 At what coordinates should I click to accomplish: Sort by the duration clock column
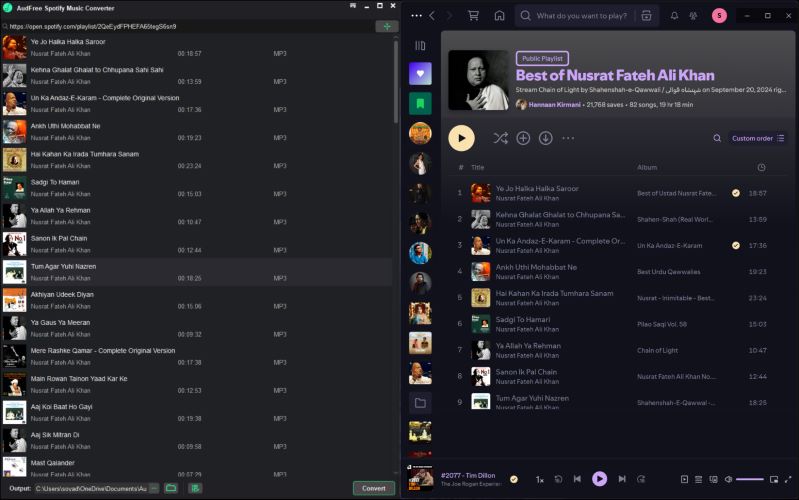point(761,167)
